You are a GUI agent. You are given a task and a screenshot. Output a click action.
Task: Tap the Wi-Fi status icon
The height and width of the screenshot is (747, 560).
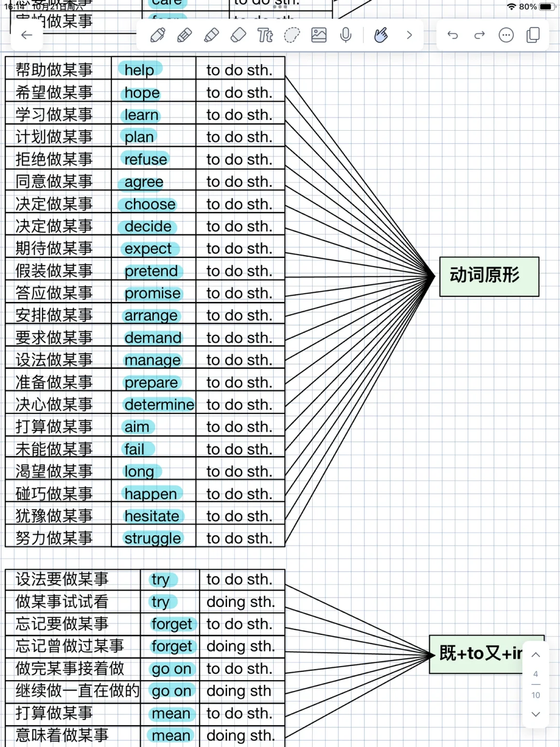coord(512,7)
